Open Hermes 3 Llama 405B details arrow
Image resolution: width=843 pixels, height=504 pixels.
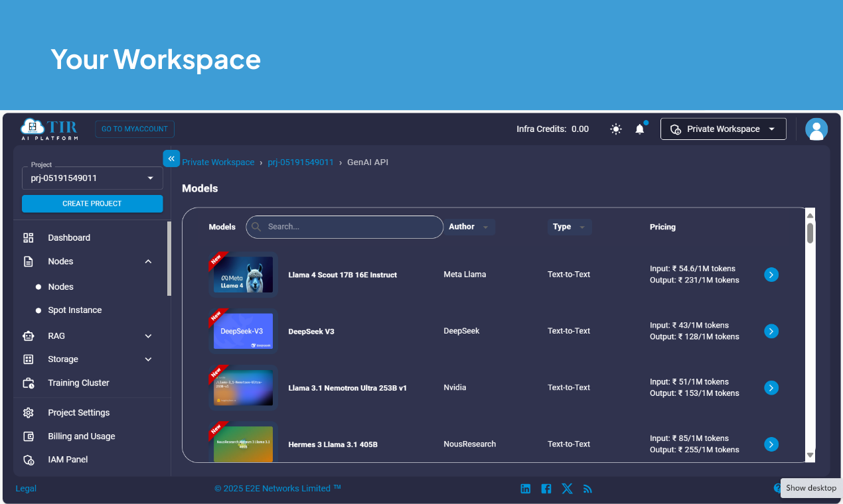click(771, 444)
